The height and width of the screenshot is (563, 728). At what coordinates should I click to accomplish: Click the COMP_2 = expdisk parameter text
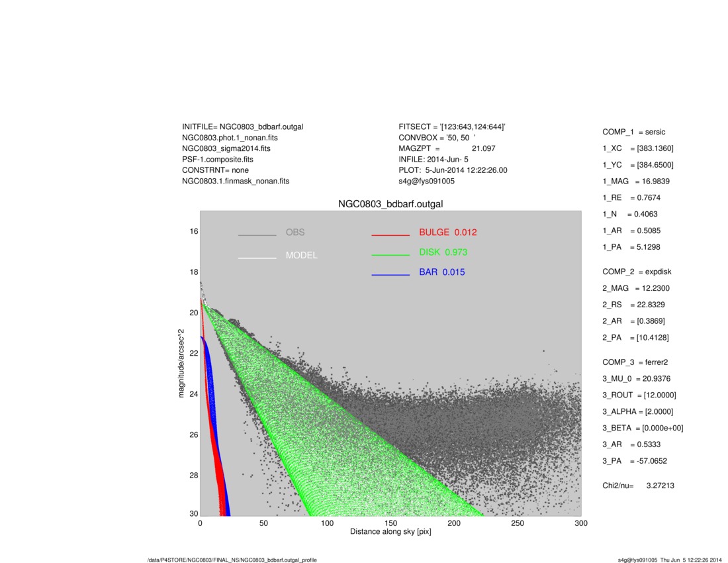click(x=637, y=272)
